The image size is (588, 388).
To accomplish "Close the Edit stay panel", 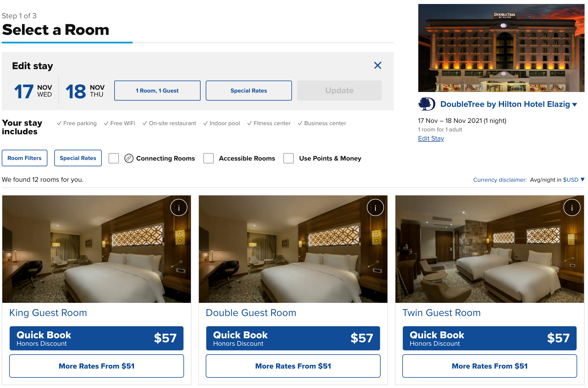I will pos(377,65).
